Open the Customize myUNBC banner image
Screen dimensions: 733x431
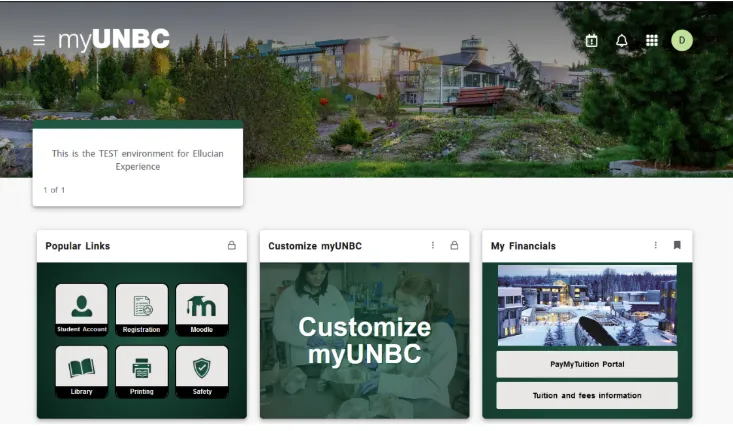tap(365, 340)
